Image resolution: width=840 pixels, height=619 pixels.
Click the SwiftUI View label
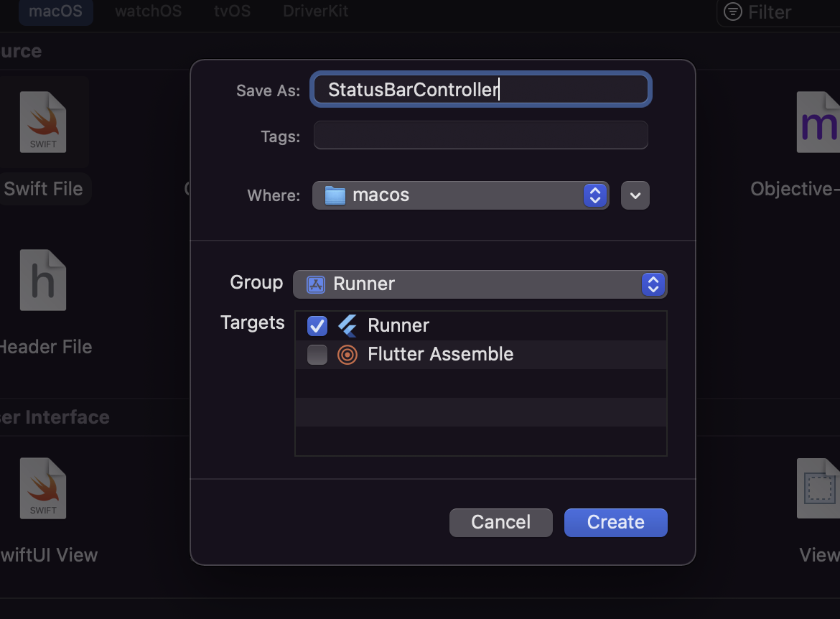(49, 555)
